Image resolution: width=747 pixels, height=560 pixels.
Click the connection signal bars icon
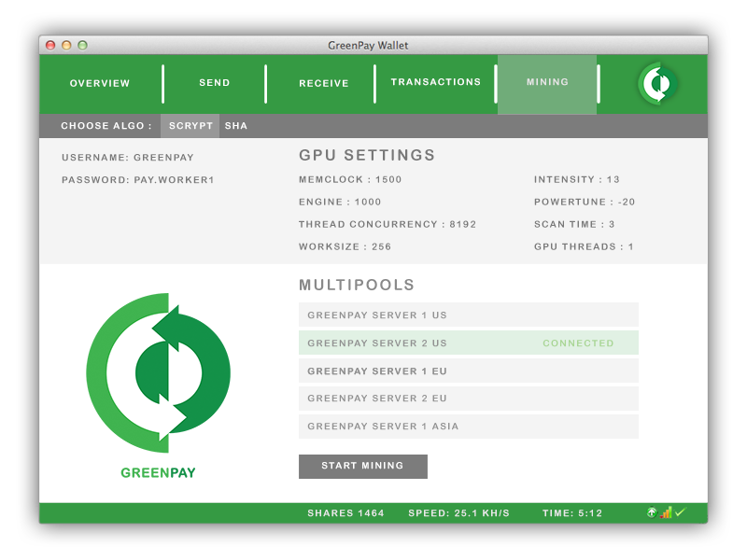[666, 512]
